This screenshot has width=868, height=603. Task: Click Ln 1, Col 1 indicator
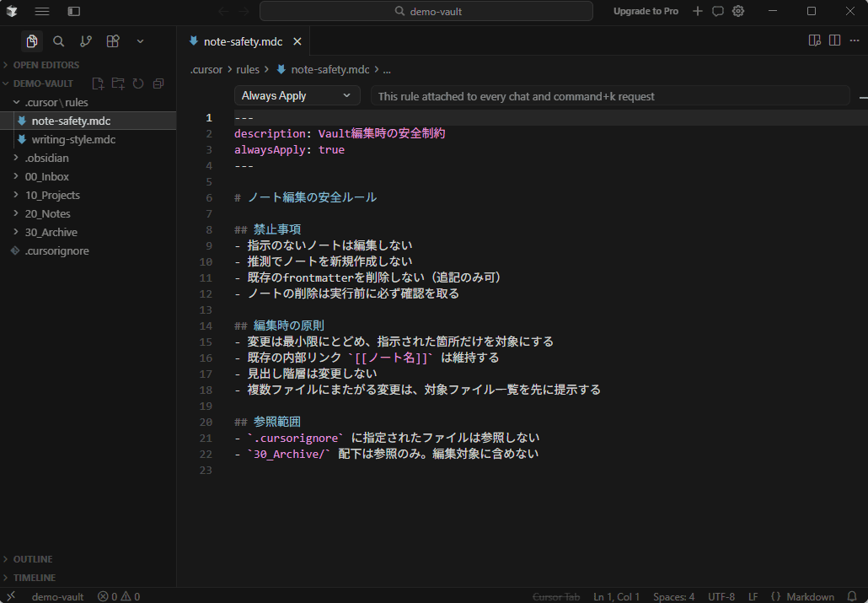click(616, 596)
